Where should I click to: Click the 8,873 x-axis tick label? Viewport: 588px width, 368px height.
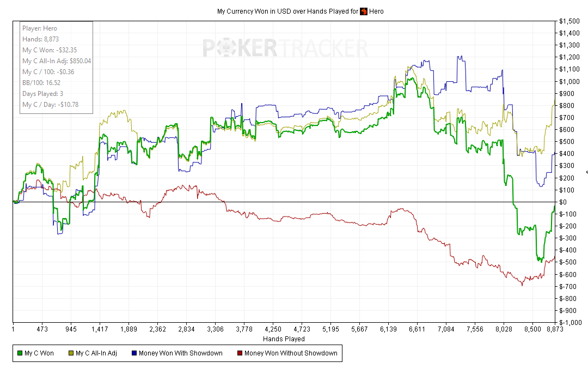(x=555, y=329)
